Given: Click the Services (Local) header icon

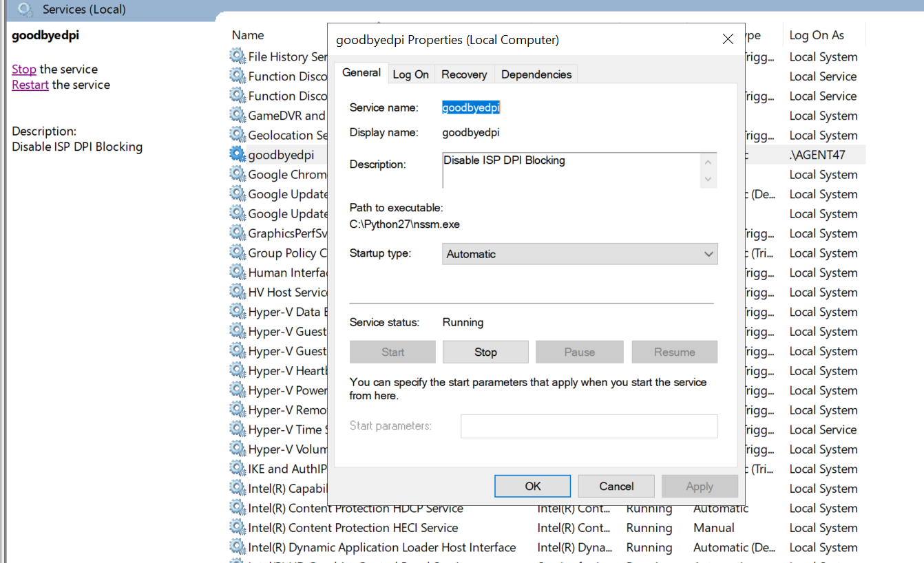Looking at the screenshot, I should coord(25,10).
